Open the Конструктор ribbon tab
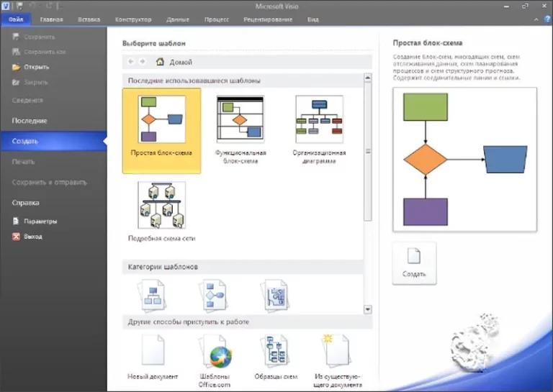The width and height of the screenshot is (553, 392). click(x=133, y=19)
